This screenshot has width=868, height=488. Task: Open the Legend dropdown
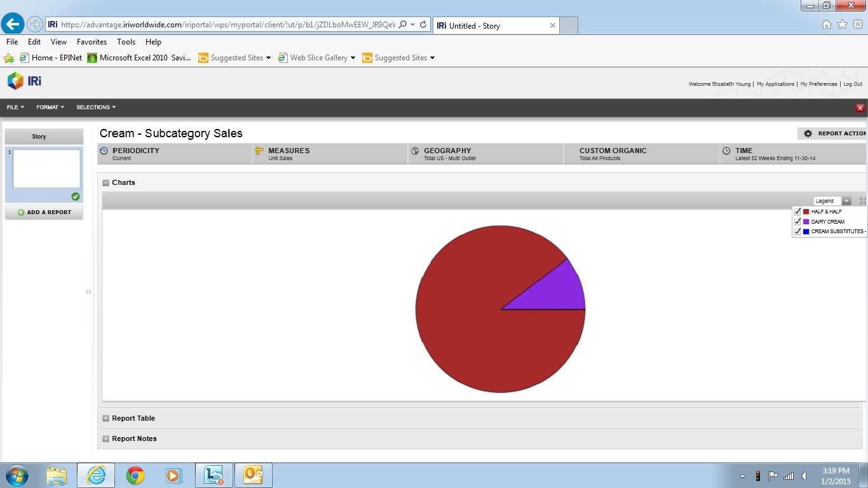pos(846,201)
